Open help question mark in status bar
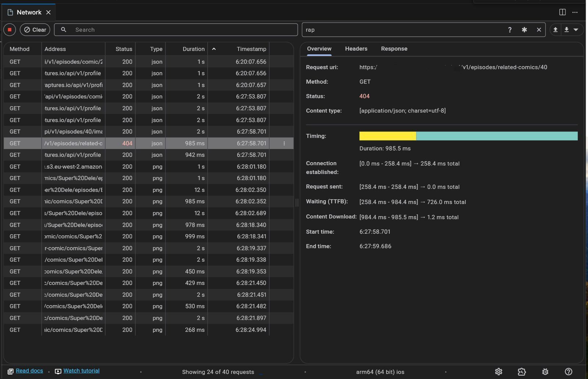This screenshot has height=379, width=588. (568, 372)
